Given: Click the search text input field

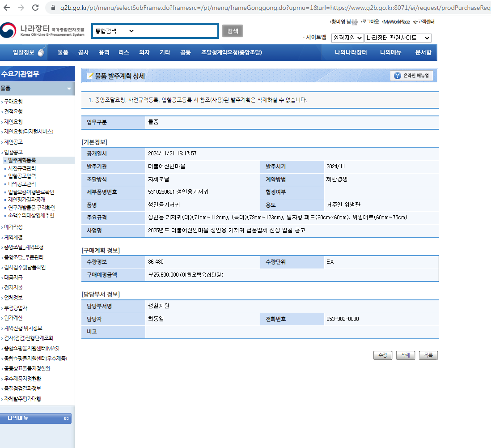Looking at the screenshot, I should 176,31.
